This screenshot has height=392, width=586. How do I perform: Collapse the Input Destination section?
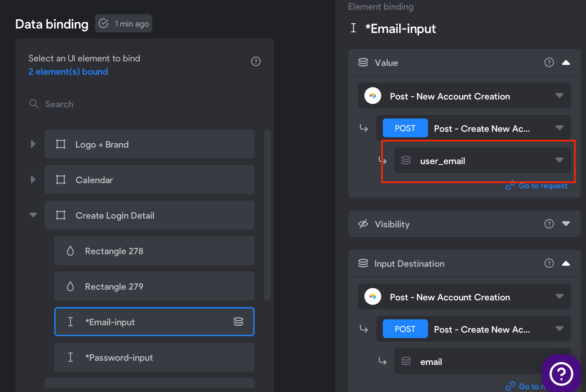(x=566, y=263)
